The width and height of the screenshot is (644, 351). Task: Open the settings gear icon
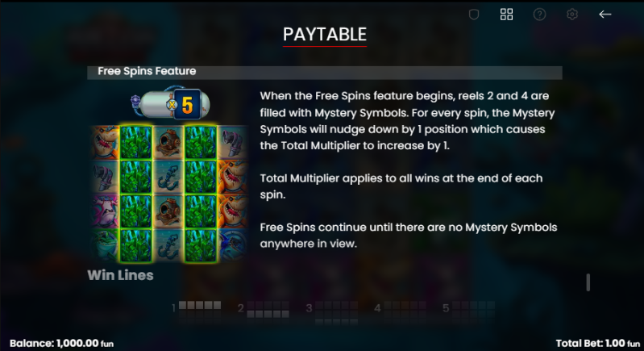pos(572,15)
